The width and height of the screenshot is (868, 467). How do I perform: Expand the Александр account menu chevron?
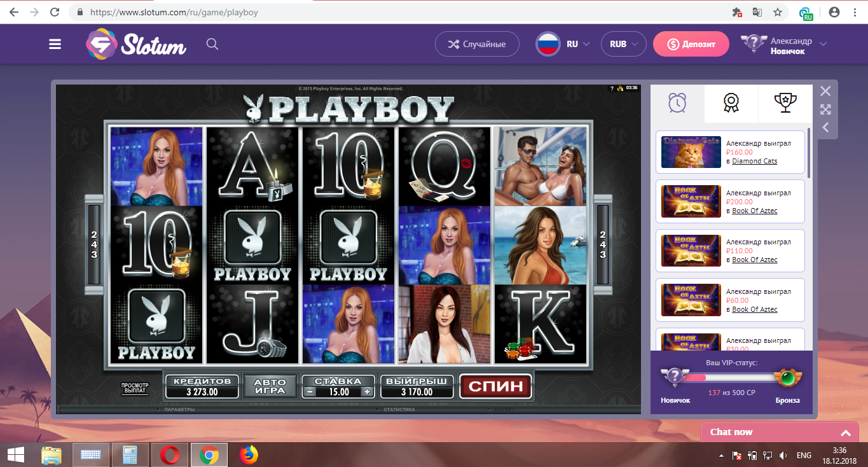pyautogui.click(x=823, y=44)
